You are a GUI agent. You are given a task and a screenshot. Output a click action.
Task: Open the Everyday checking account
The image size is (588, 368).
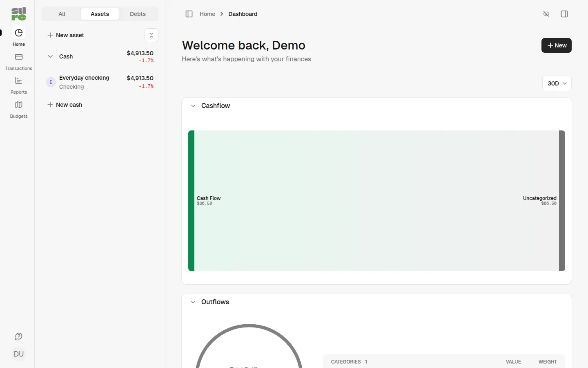[x=100, y=82]
